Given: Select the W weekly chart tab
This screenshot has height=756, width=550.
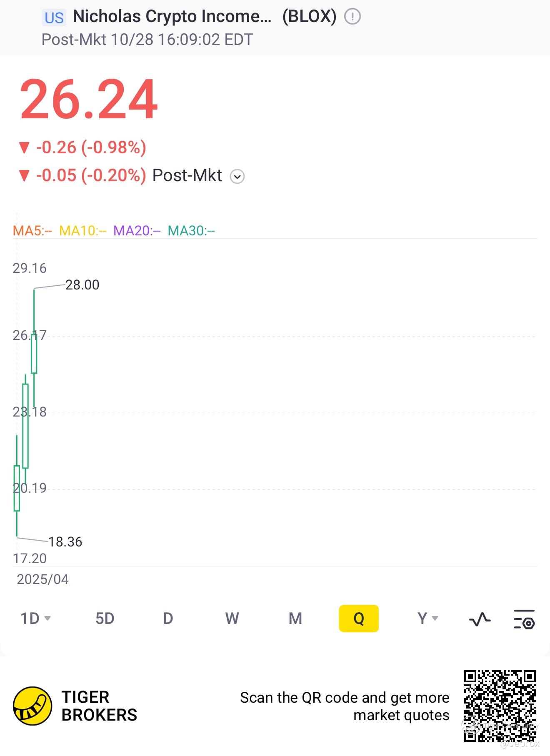Looking at the screenshot, I should (x=232, y=619).
